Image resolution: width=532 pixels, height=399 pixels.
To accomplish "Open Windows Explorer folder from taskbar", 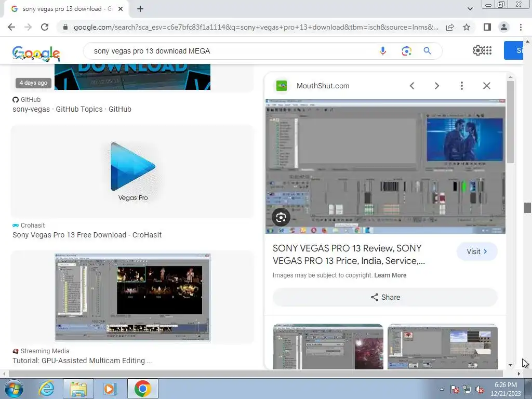I will (x=78, y=389).
